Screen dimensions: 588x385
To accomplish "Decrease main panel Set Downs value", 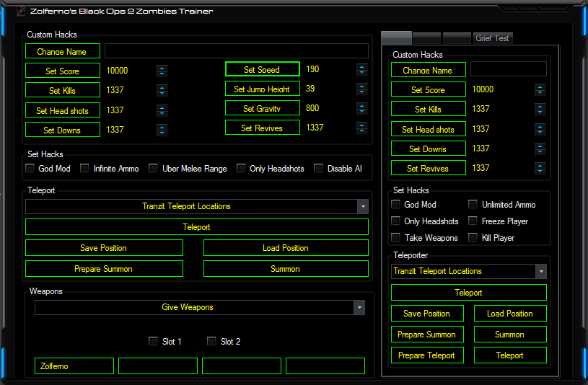I will 162,133.
